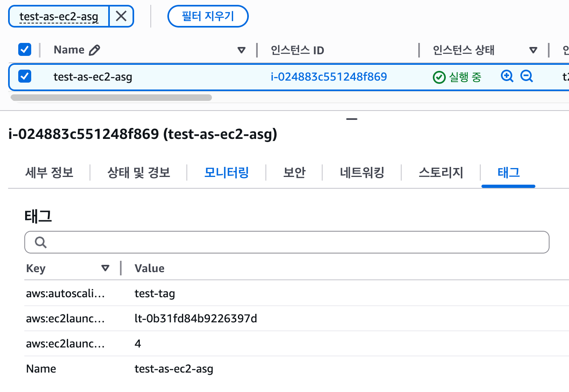Click the 실행 중 status text
This screenshot has width=569, height=392.
point(465,77)
